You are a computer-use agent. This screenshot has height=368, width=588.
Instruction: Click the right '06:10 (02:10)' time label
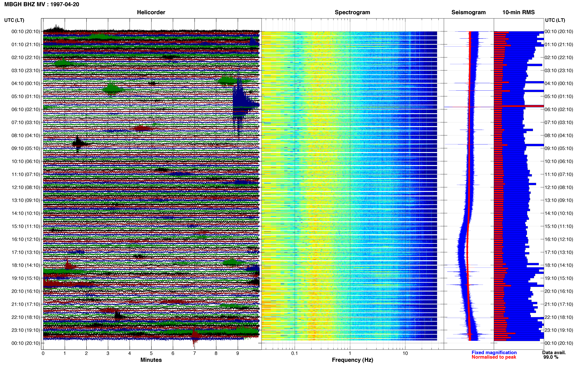559,109
